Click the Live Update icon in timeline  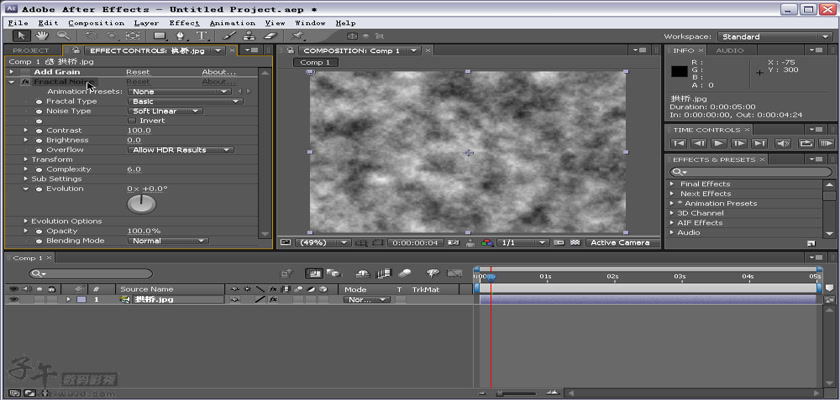pyautogui.click(x=314, y=274)
